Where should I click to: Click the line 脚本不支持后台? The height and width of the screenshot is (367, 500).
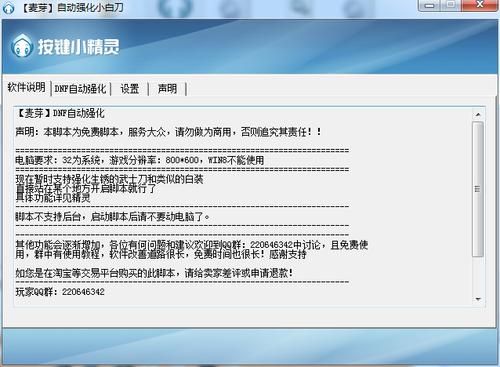click(x=113, y=217)
